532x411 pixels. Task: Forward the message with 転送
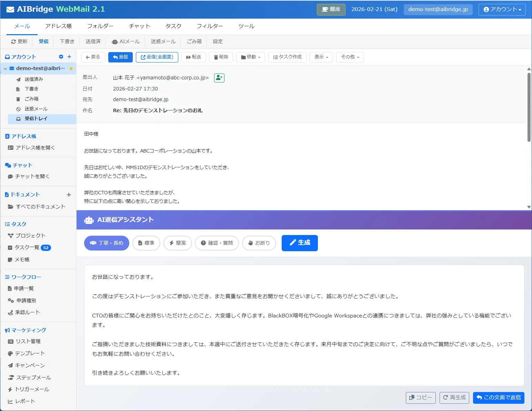tap(193, 57)
